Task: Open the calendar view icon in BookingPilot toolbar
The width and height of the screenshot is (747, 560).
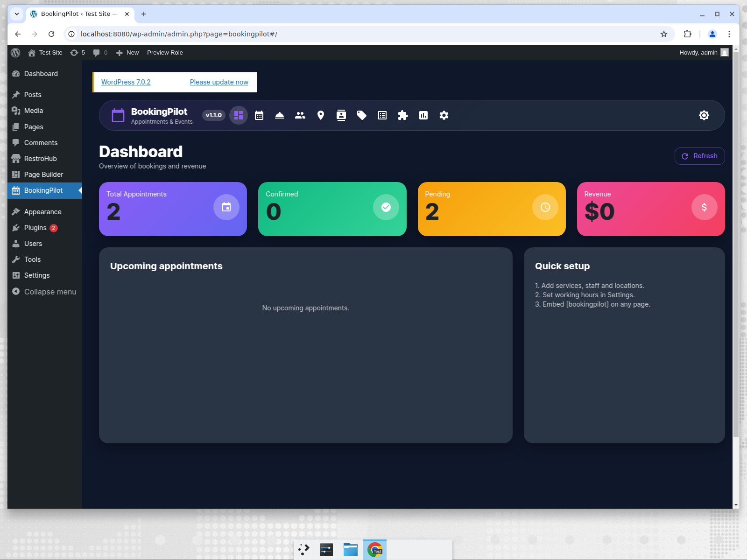Action: point(259,115)
